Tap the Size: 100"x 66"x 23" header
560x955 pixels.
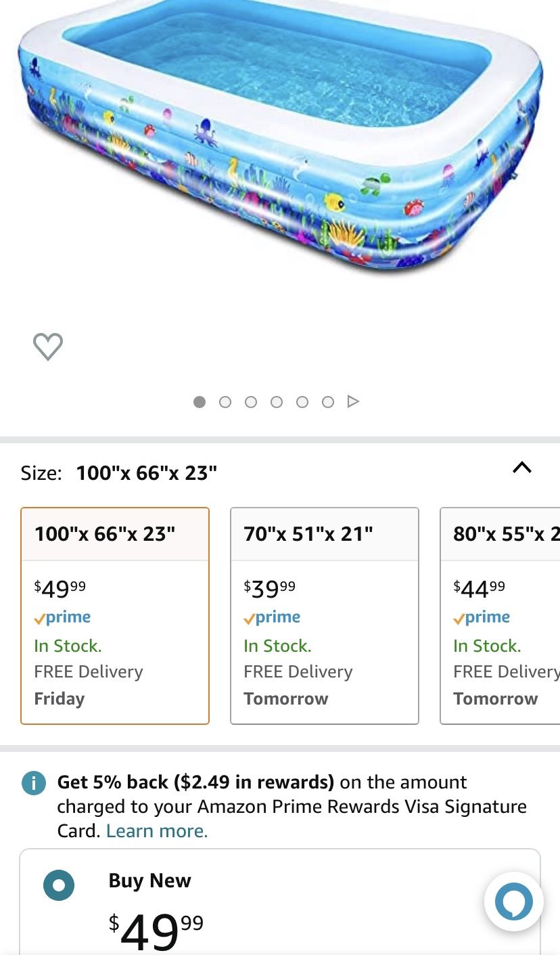coord(119,472)
